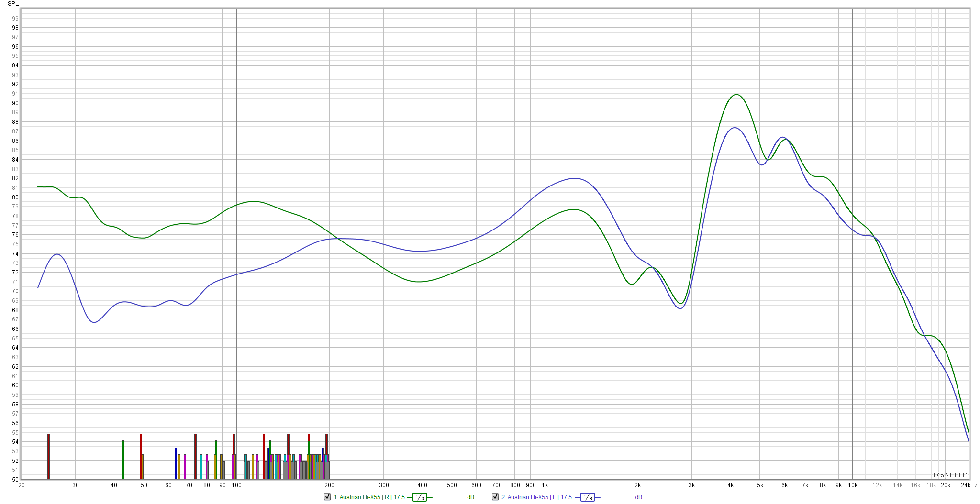
Task: Uncheck trace 1 Austrian Hi-X55 R checkbox
Action: point(327,497)
